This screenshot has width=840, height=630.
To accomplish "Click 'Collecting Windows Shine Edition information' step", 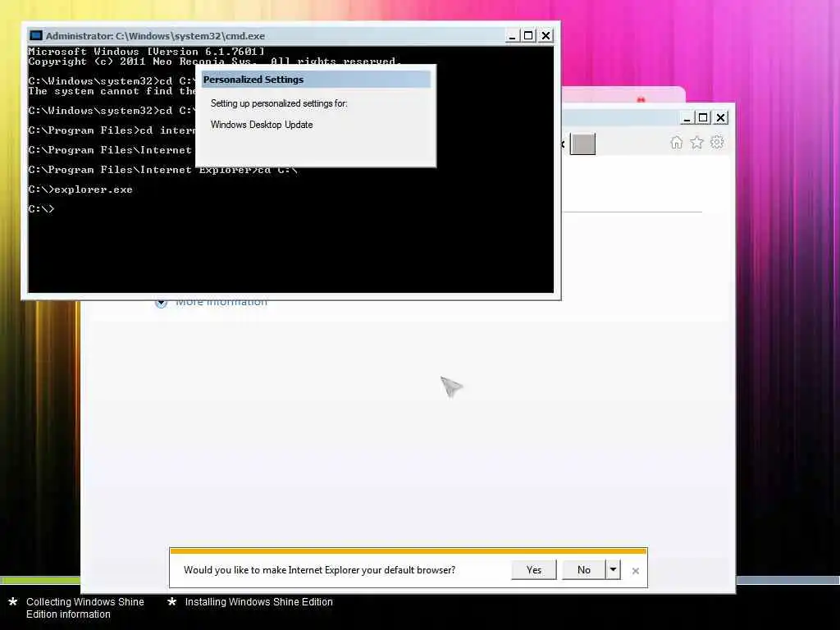I will click(85, 608).
